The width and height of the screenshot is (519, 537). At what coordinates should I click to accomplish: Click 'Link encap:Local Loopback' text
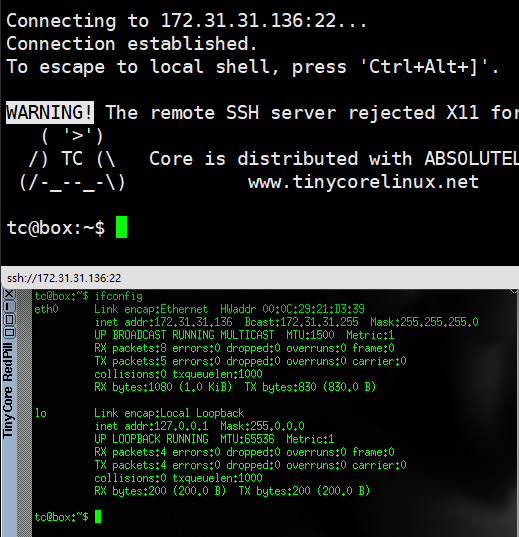coord(169,413)
